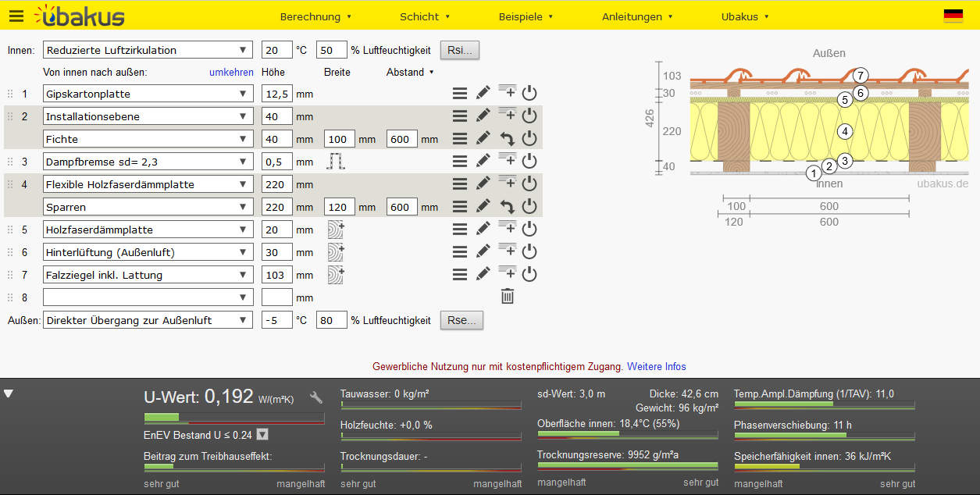
Task: Open the EnEV Bestand standard dropdown arrow
Action: pyautogui.click(x=262, y=435)
